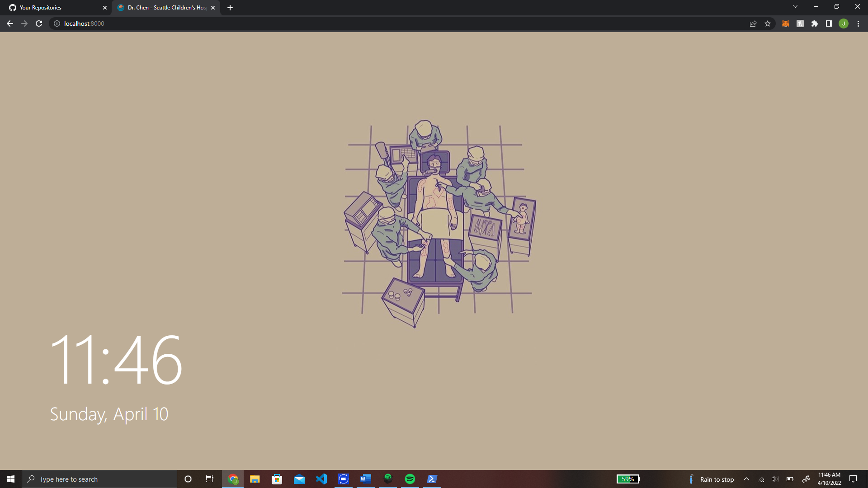Open Visual Studio Code from taskbar
Viewport: 868px width, 488px height.
click(x=321, y=479)
